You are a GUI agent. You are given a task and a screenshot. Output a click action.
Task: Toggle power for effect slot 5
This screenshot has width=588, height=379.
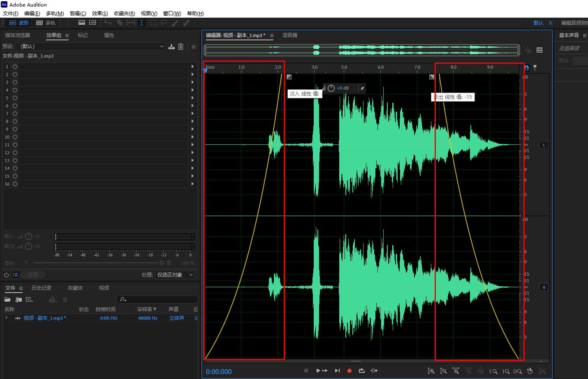pyautogui.click(x=15, y=98)
